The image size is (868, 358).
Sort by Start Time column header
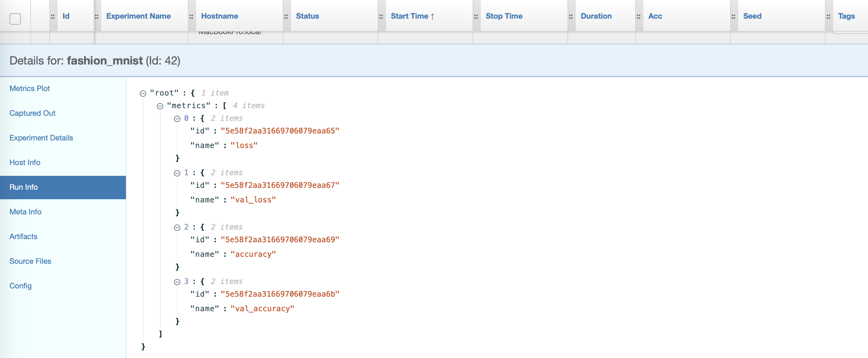pos(409,16)
